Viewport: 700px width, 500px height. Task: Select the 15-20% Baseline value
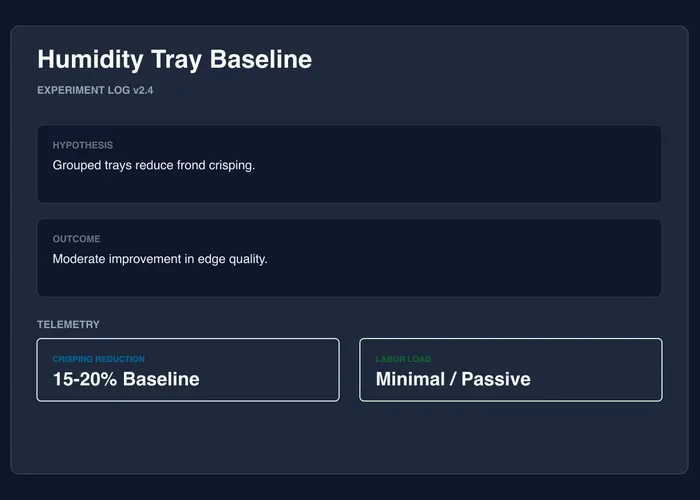pos(126,379)
